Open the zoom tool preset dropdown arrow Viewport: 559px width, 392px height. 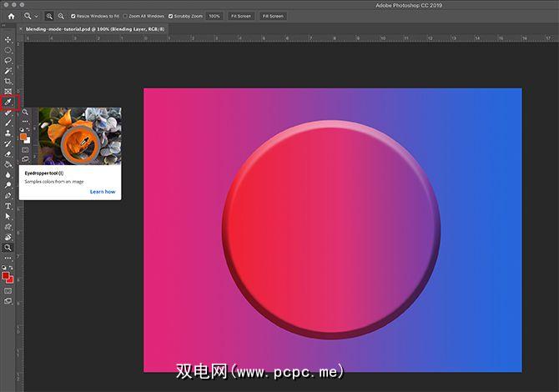37,16
